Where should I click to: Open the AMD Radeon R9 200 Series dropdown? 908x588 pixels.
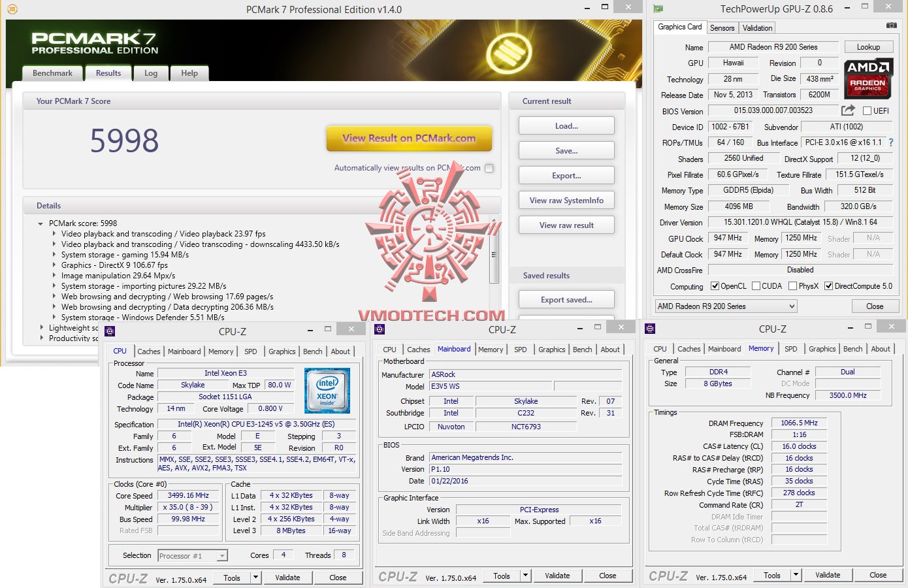tap(726, 306)
